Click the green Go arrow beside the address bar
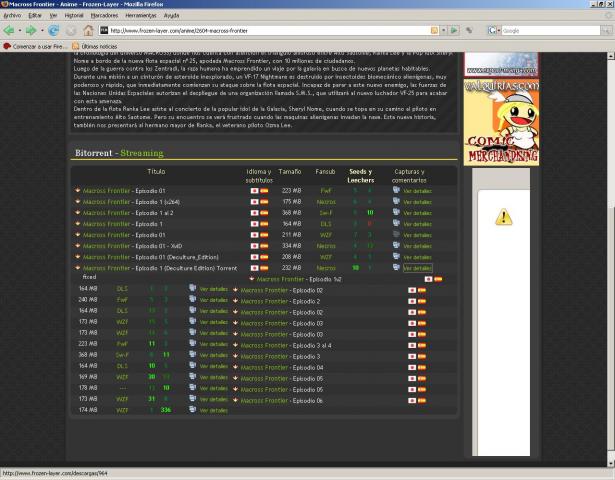 point(454,30)
